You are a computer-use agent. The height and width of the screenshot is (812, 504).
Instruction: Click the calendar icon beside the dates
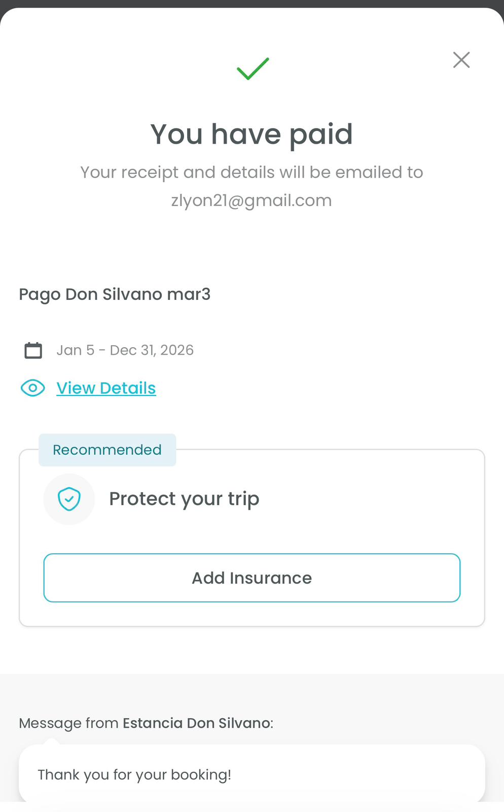(x=33, y=350)
